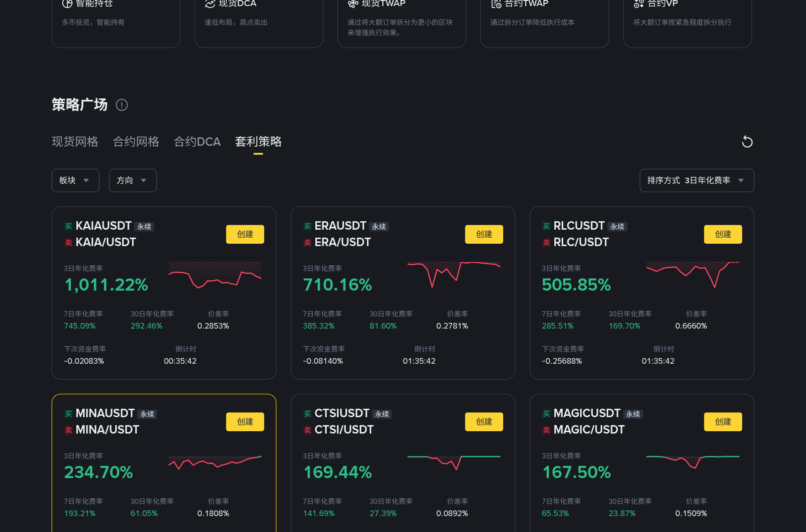Click the 505.85% rate value
This screenshot has height=532, width=806.
coord(576,285)
